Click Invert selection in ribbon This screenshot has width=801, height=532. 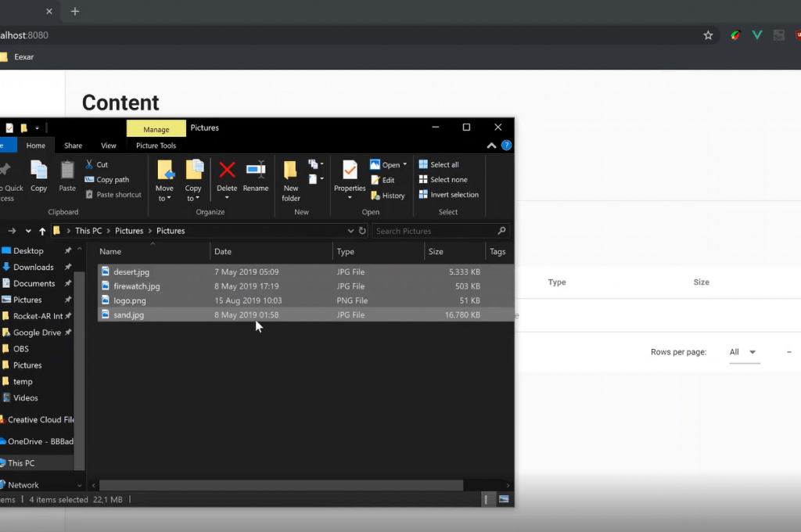coord(449,195)
